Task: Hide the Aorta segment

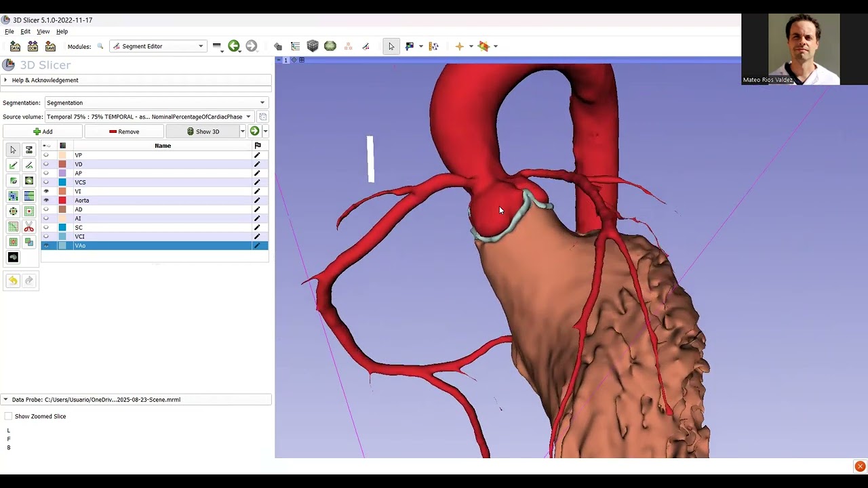Action: pyautogui.click(x=46, y=201)
